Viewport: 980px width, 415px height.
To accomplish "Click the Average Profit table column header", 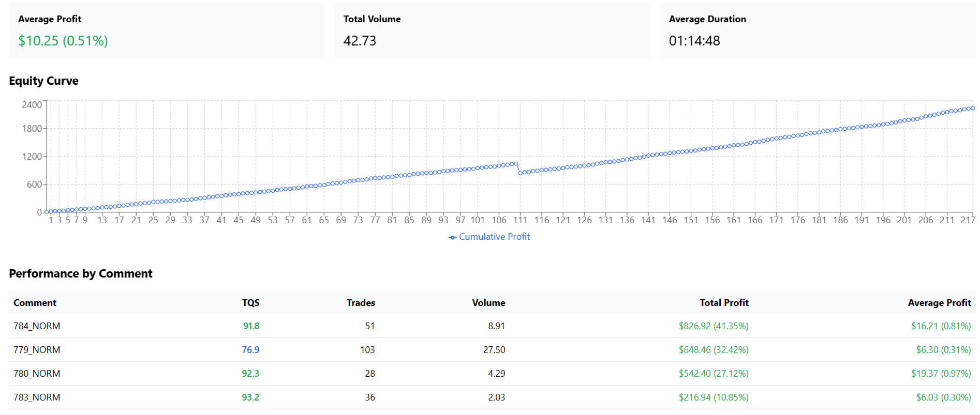I will pos(939,303).
